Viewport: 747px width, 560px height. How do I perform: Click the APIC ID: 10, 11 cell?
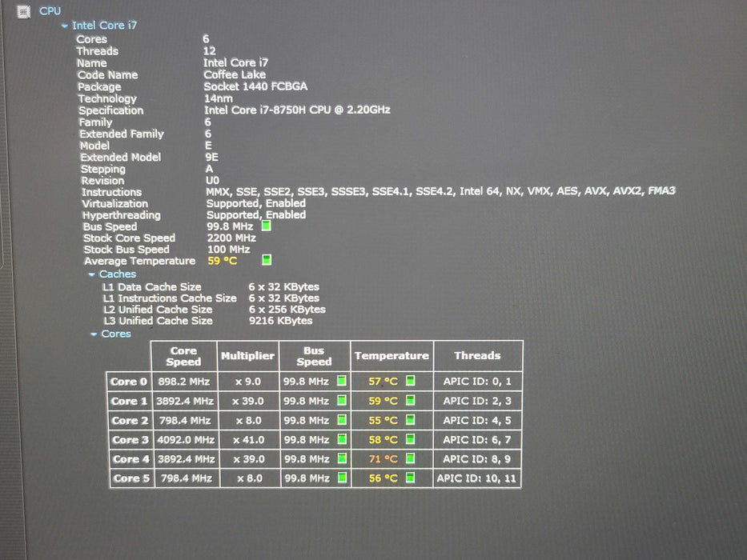tap(476, 478)
